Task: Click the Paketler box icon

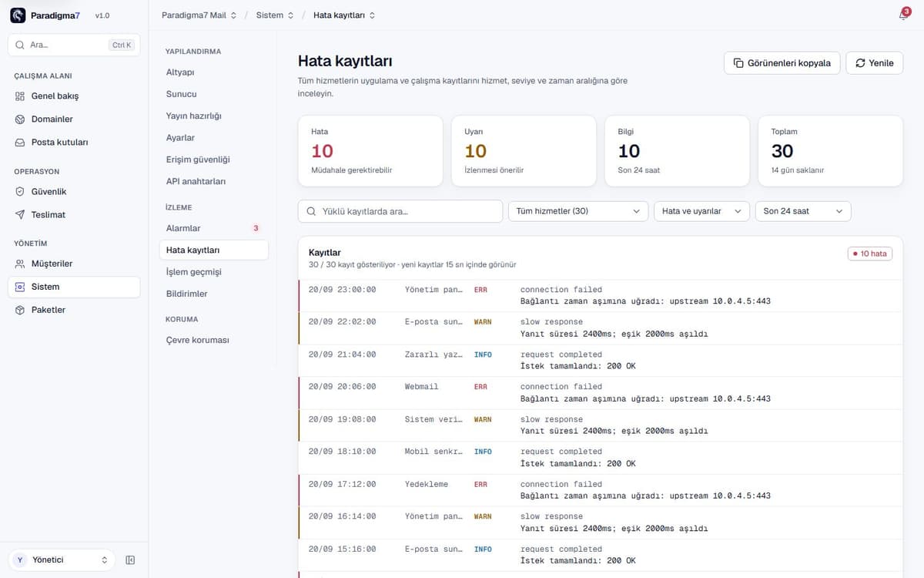Action: [x=20, y=310]
